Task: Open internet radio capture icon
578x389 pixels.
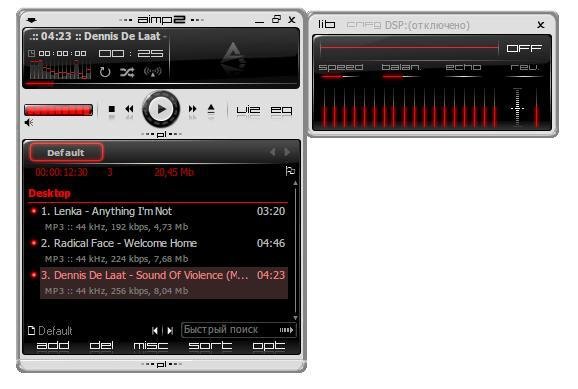Action: pyautogui.click(x=152, y=72)
